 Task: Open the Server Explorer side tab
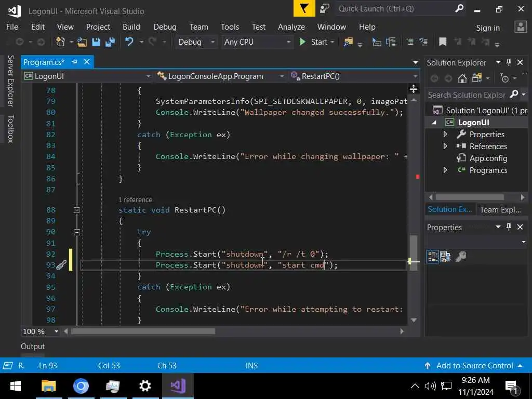tap(10, 81)
